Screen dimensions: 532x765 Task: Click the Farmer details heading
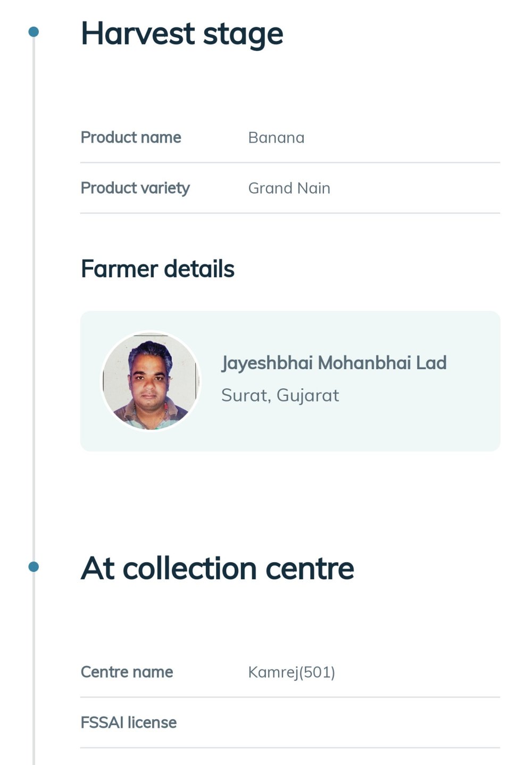[157, 269]
